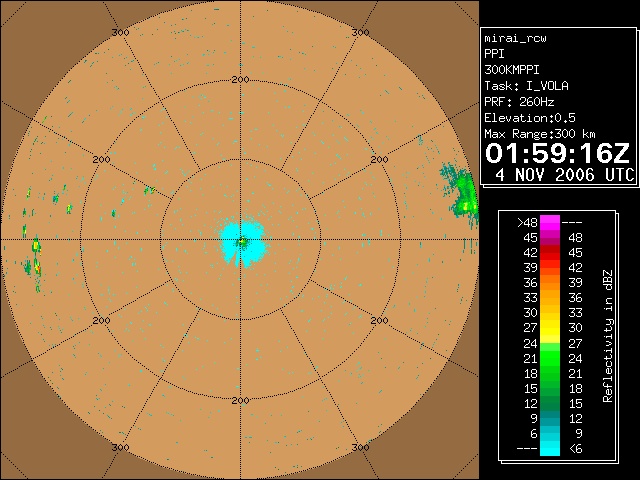Click the 'Task: I_VOLA' line
Viewport: 640px width, 480px height.
526,86
